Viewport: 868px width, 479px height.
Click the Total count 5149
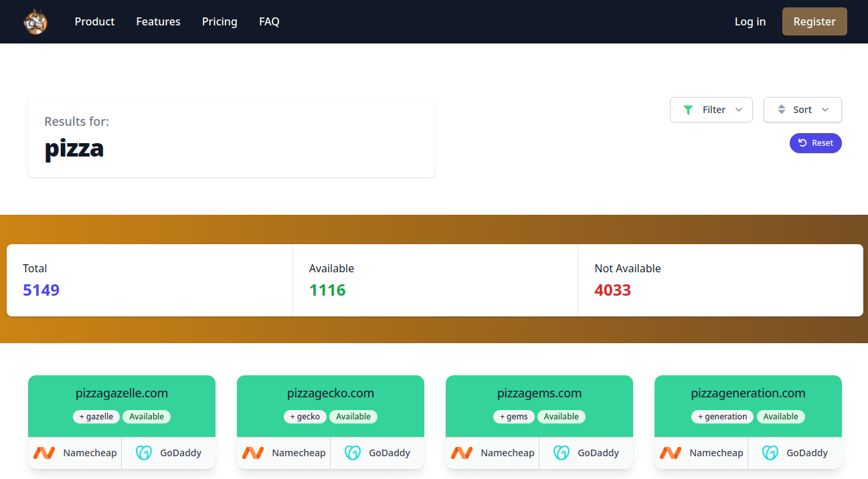[x=41, y=290]
